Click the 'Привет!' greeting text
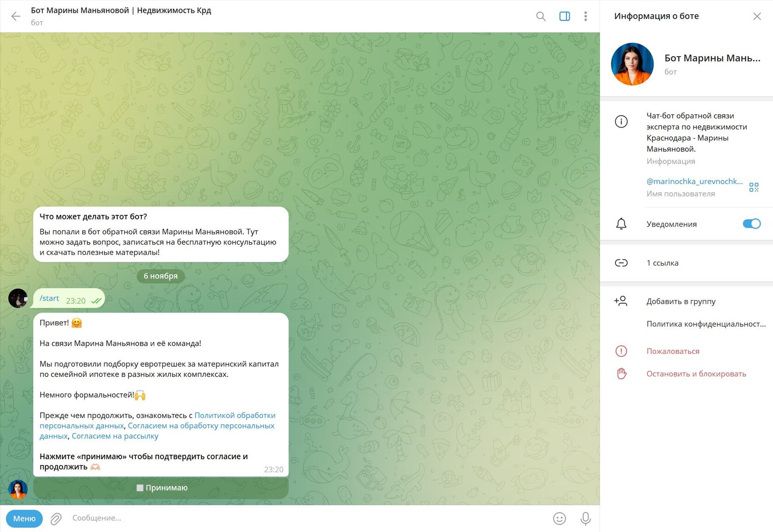The height and width of the screenshot is (532, 773). [54, 323]
